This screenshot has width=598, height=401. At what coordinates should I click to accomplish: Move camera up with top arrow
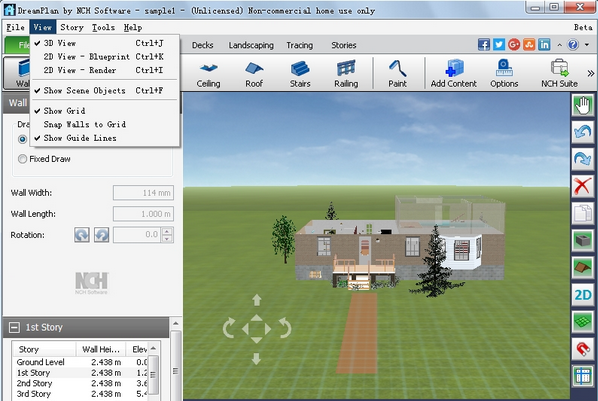click(257, 300)
